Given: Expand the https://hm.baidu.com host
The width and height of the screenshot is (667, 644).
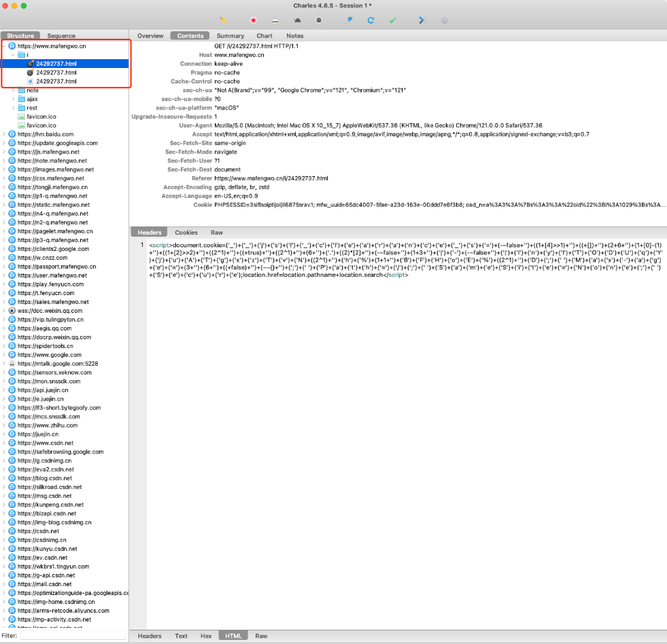Looking at the screenshot, I should pyautogui.click(x=4, y=134).
